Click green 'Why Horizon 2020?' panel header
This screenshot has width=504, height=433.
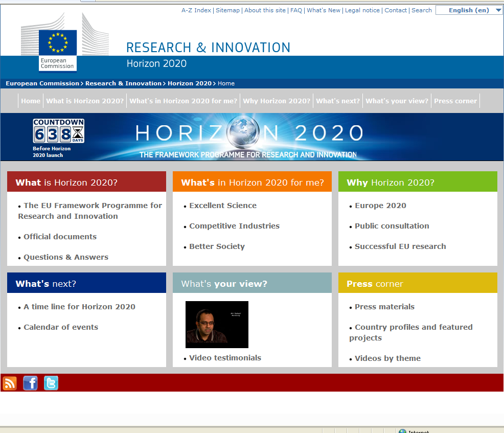tap(418, 182)
